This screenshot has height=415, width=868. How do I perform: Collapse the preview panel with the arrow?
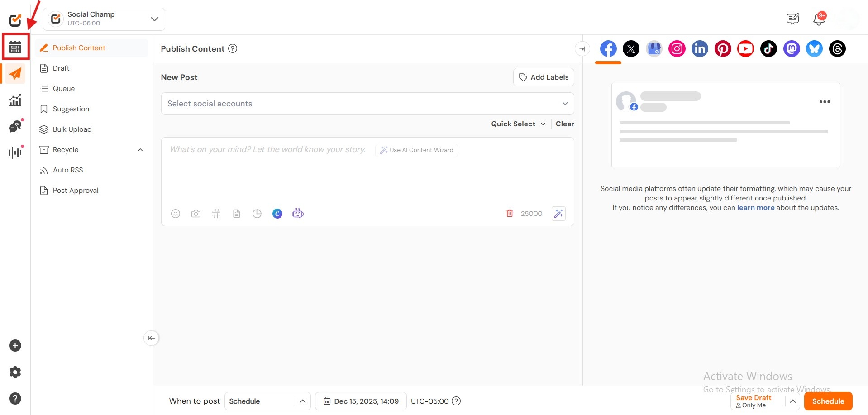[x=582, y=49]
